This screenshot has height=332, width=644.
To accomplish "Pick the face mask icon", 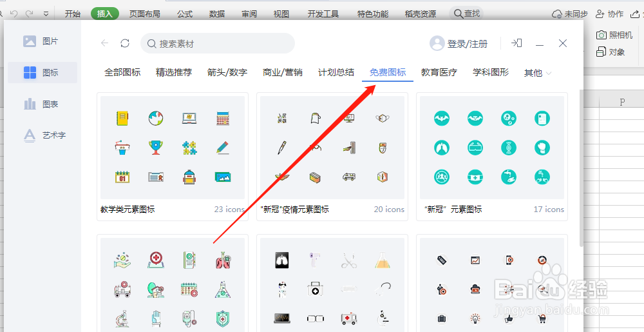I will [383, 119].
